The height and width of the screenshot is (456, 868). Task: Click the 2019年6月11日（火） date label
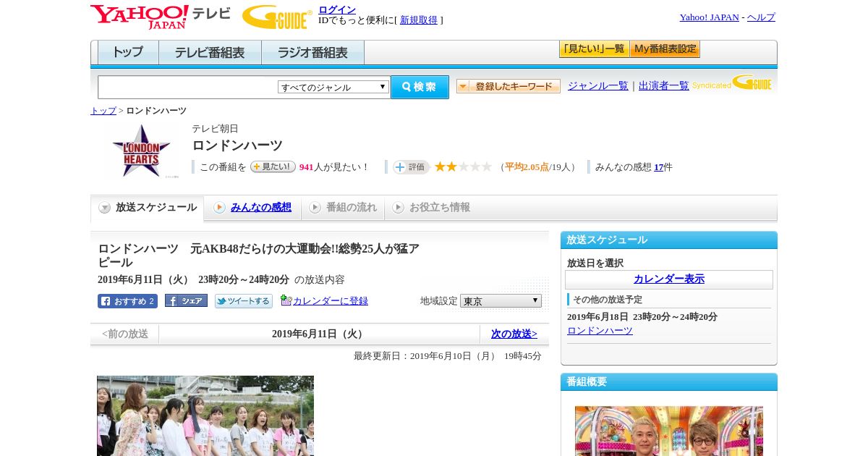319,334
